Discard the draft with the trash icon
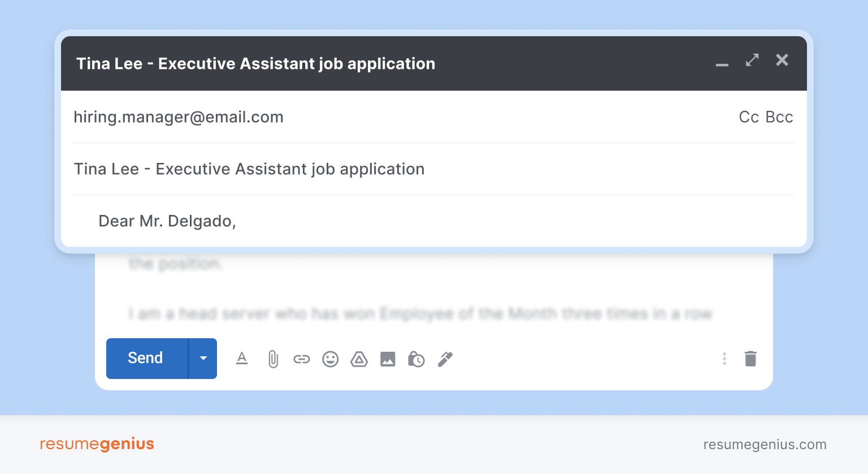The width and height of the screenshot is (868, 474). 750,359
